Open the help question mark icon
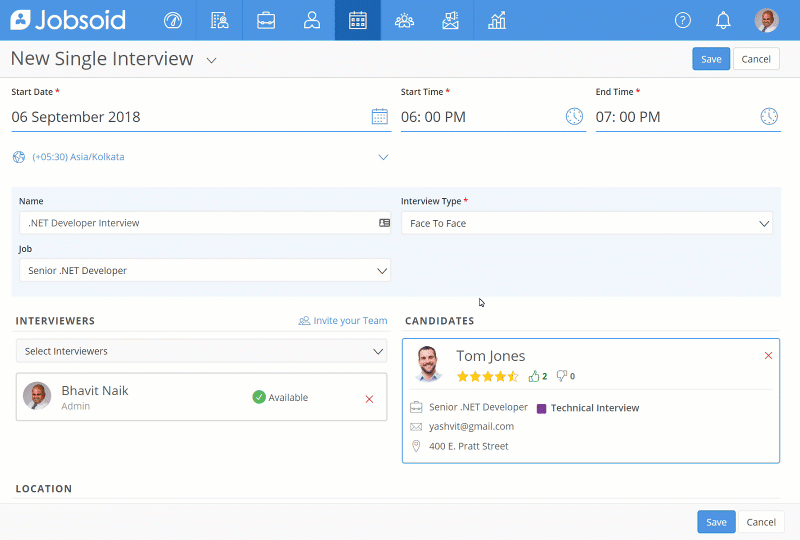 tap(683, 20)
